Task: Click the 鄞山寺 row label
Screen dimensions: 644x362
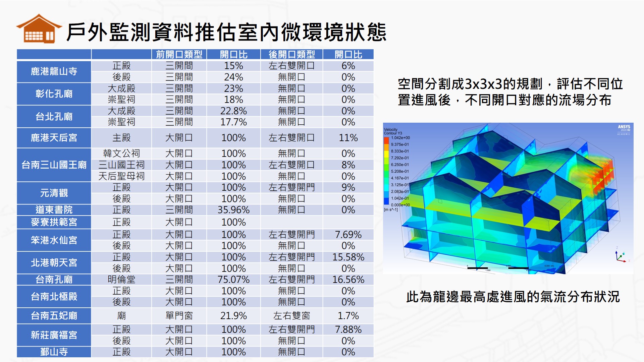Action: pyautogui.click(x=54, y=352)
